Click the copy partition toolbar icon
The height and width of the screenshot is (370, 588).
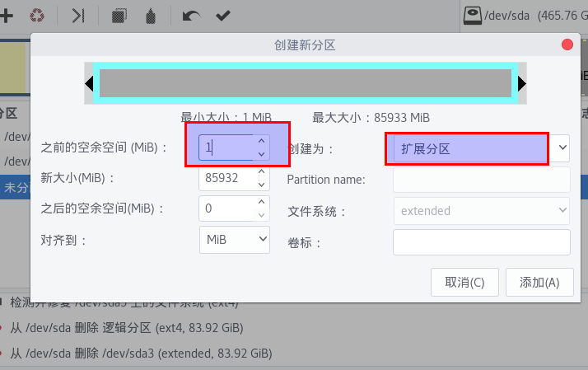click(x=119, y=16)
